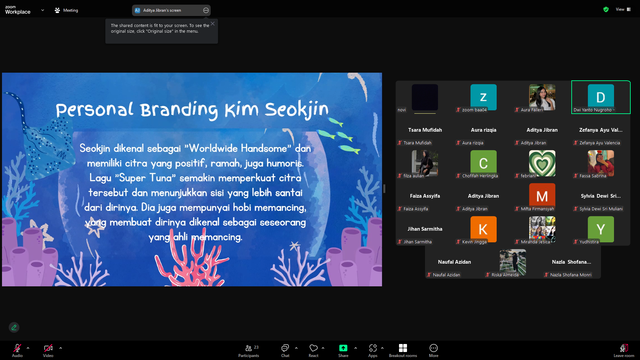Start camera with the Video button
Screen dimensions: 640x360
48,350
